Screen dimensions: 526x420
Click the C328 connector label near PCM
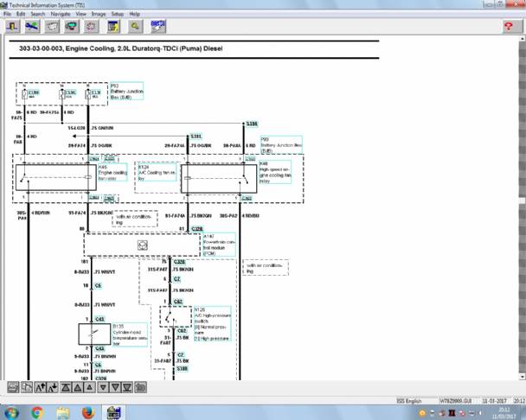point(196,230)
